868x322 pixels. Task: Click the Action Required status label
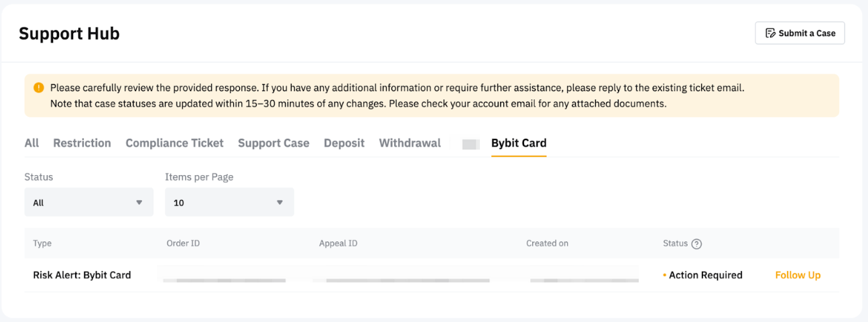coord(705,275)
